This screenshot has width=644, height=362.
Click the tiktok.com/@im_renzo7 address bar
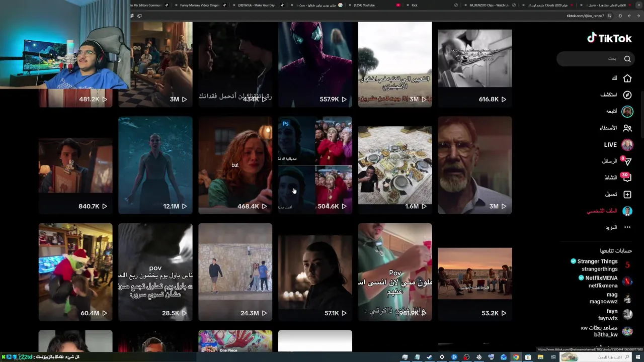coord(585,16)
